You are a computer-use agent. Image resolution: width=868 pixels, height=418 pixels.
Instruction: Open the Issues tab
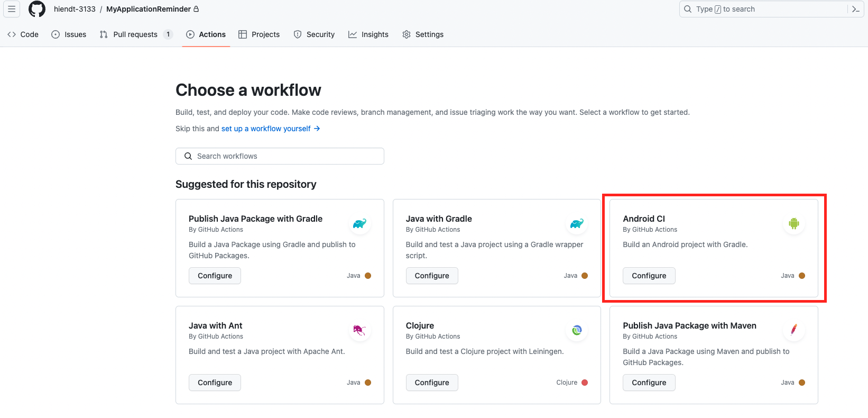click(x=69, y=34)
